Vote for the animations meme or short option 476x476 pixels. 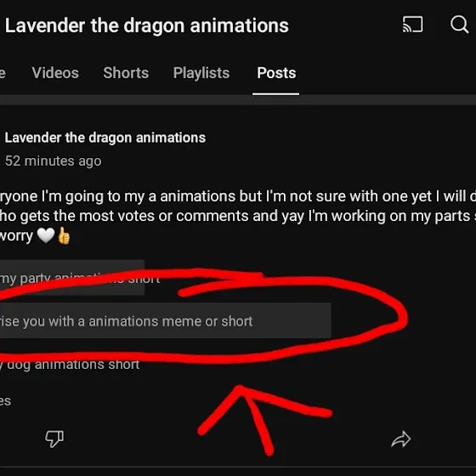coord(166,320)
